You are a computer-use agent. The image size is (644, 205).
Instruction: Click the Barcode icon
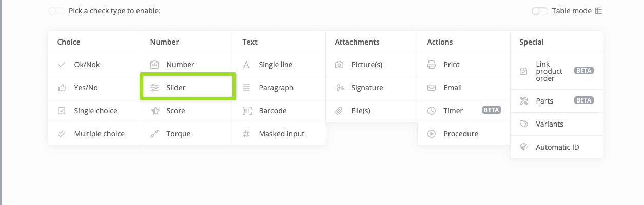247,111
